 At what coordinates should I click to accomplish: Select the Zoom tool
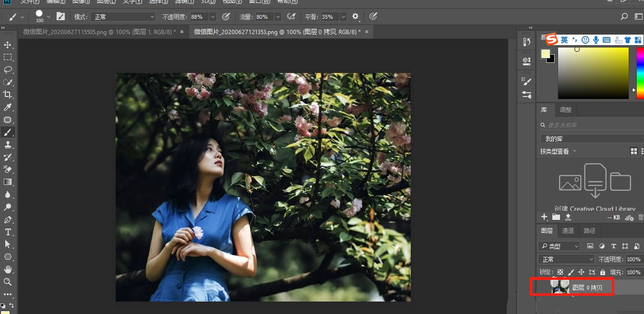(x=8, y=282)
